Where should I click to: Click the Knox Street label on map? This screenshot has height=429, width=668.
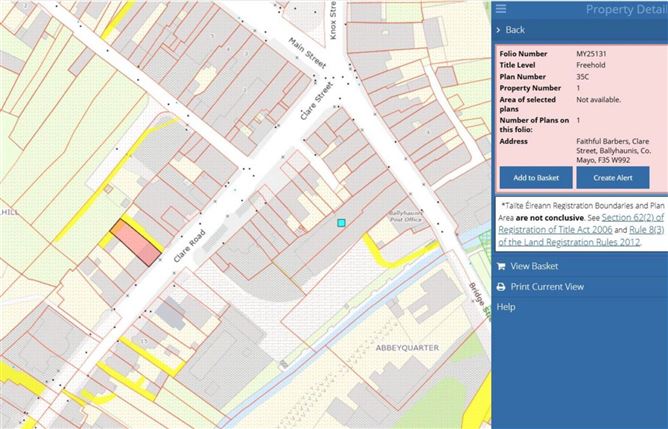(333, 20)
